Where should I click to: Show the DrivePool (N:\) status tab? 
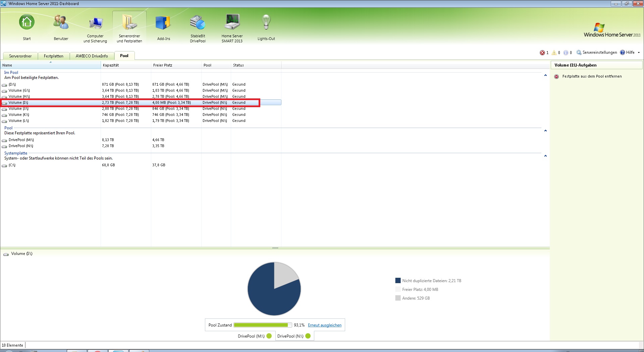[294, 336]
